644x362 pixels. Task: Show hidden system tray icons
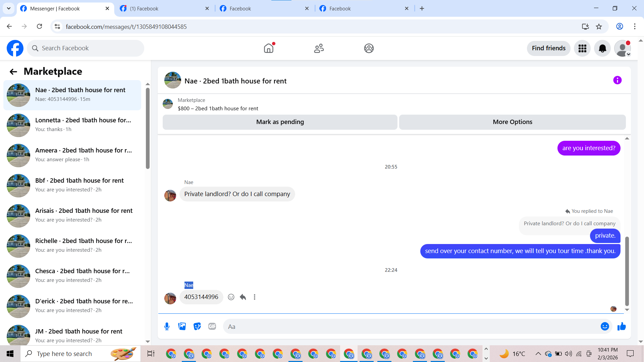click(x=538, y=354)
